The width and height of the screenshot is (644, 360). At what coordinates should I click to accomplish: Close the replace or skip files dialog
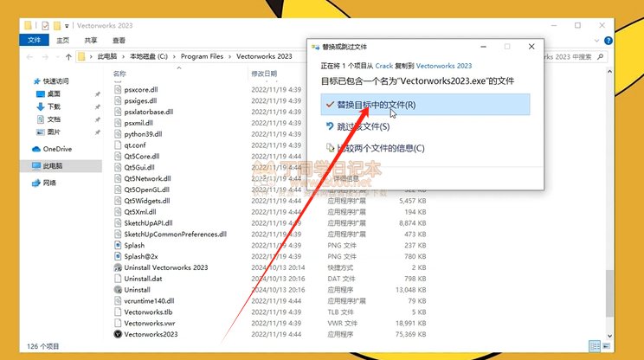(x=531, y=47)
